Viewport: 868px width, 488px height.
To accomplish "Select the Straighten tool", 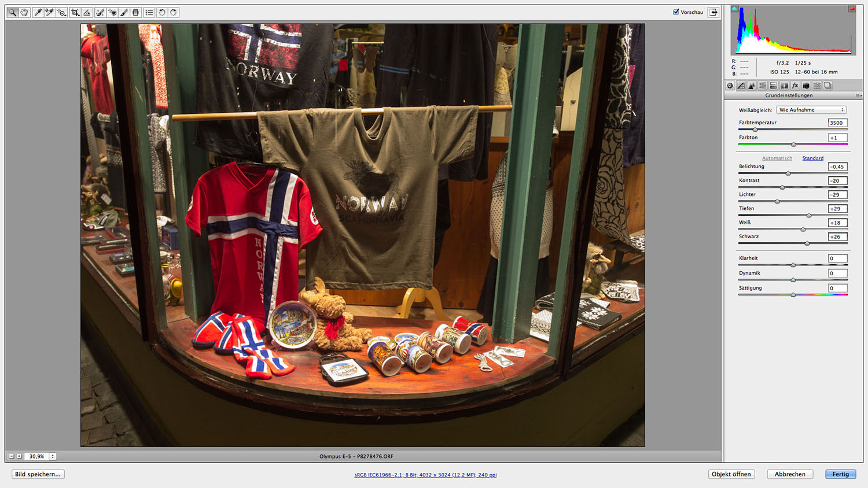I will tap(87, 12).
